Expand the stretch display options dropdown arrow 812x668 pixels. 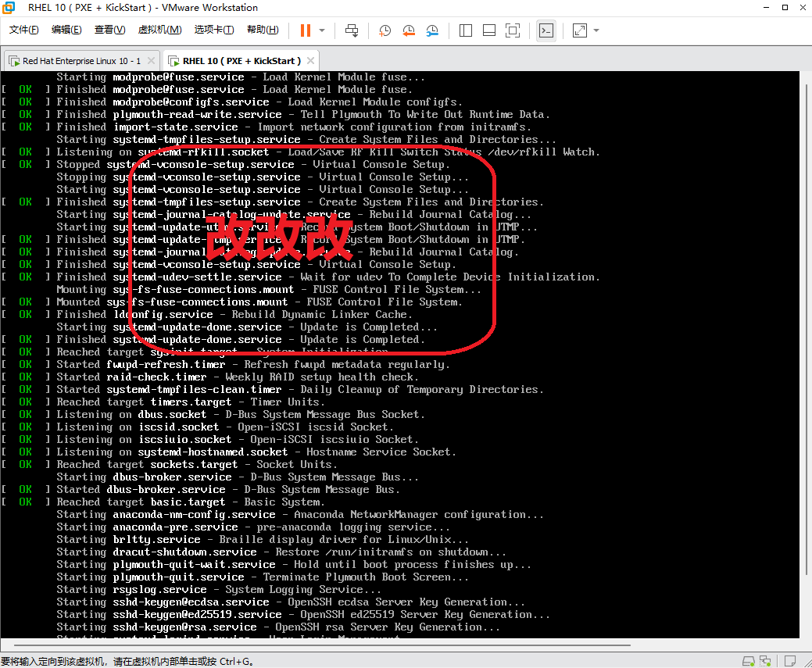596,30
